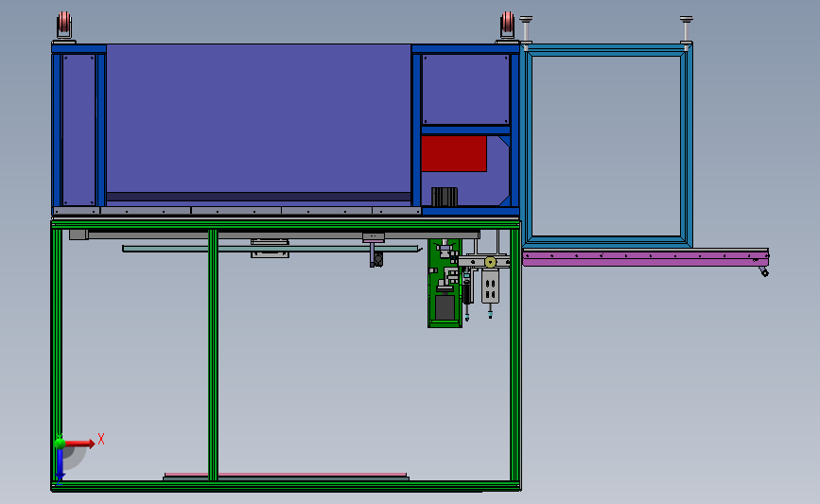
Task: Select the light blue rectangular door frame
Action: [606, 146]
